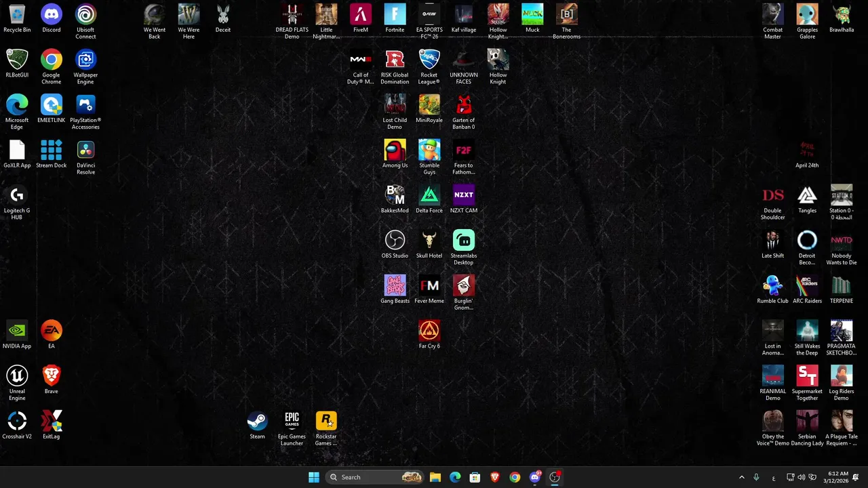This screenshot has width=868, height=488.
Task: Open Logitech G HUB shortcut
Action: [17, 203]
